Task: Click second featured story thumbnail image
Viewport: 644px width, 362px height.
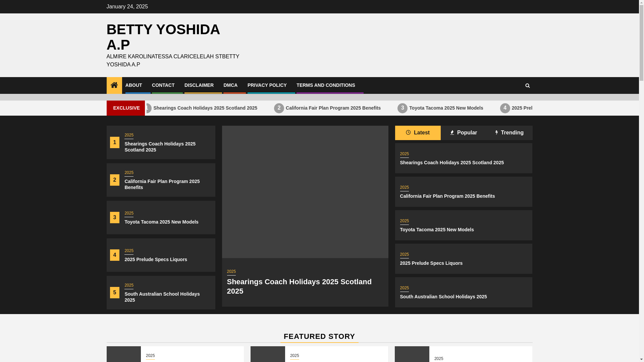Action: pos(268,354)
